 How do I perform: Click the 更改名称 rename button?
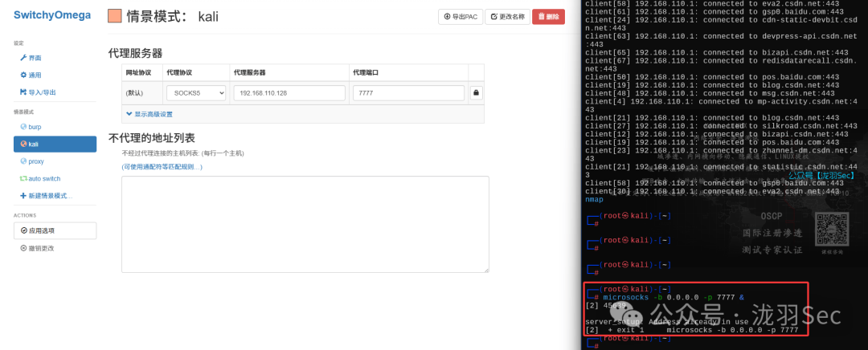pos(507,16)
